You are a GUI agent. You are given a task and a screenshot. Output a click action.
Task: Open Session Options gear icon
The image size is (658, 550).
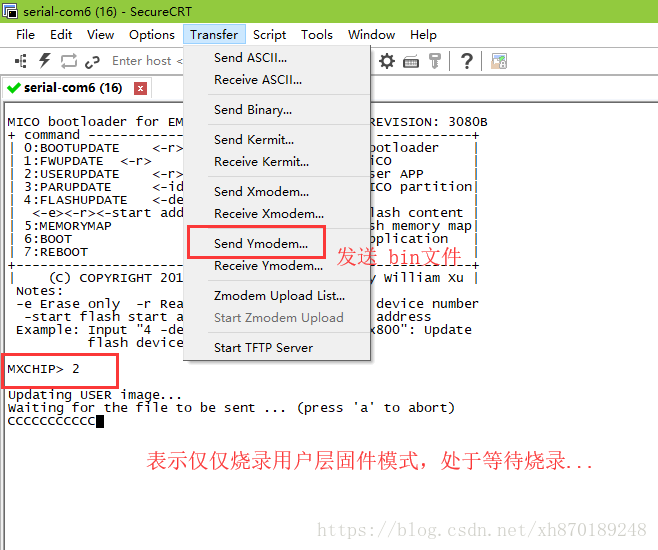coord(386,61)
